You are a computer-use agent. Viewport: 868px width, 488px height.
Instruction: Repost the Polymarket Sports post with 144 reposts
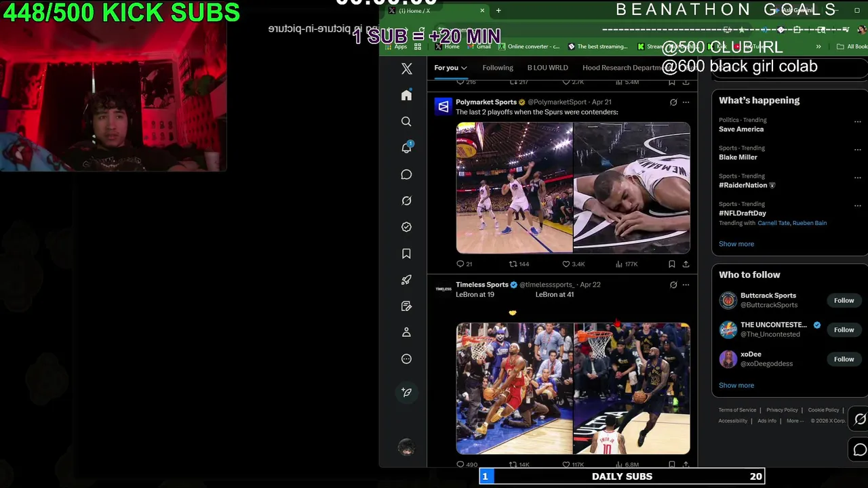(x=519, y=264)
